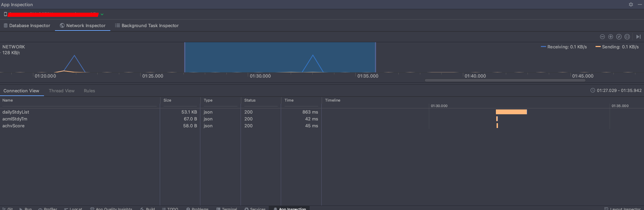Open the Run tool window
The width and height of the screenshot is (644, 210).
click(25, 208)
